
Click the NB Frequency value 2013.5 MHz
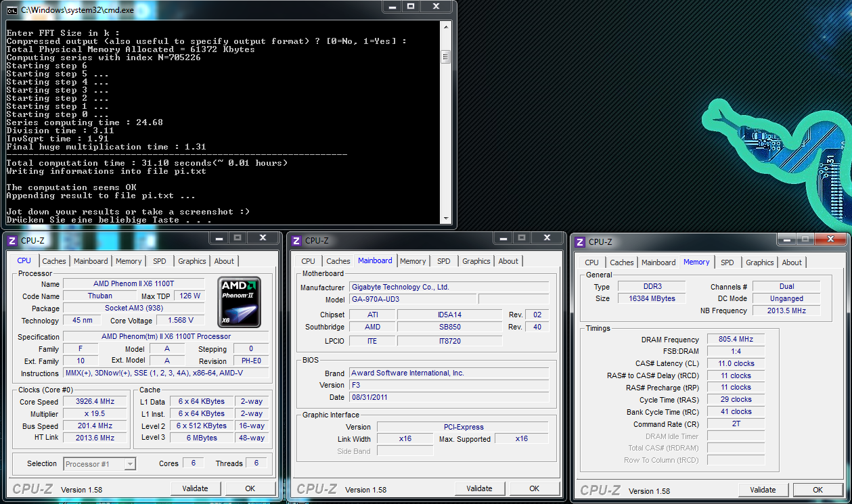[x=786, y=311]
